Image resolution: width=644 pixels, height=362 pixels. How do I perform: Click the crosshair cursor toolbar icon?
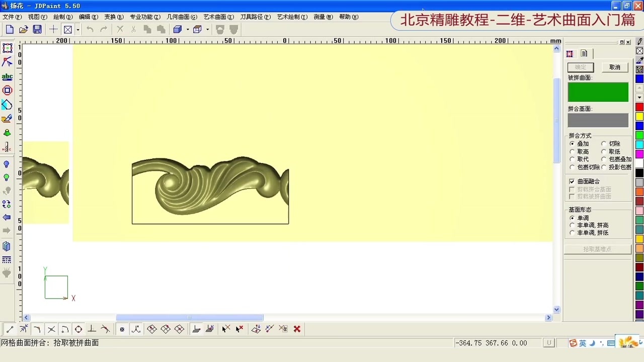[53, 30]
